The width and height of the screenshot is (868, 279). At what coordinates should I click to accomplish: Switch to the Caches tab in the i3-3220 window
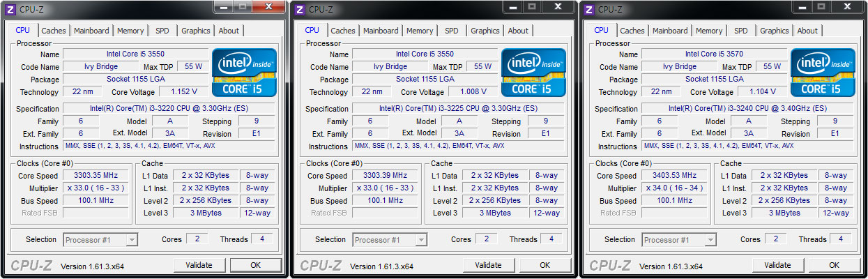pos(54,31)
